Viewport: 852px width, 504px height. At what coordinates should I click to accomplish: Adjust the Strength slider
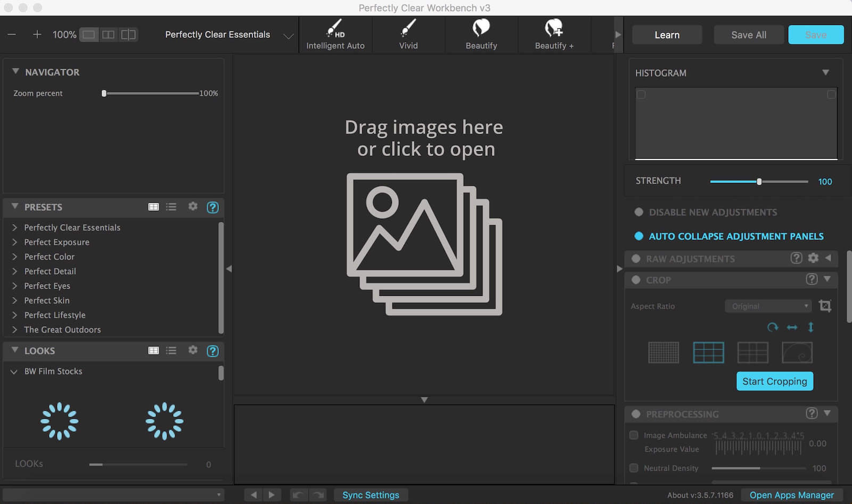pos(759,181)
